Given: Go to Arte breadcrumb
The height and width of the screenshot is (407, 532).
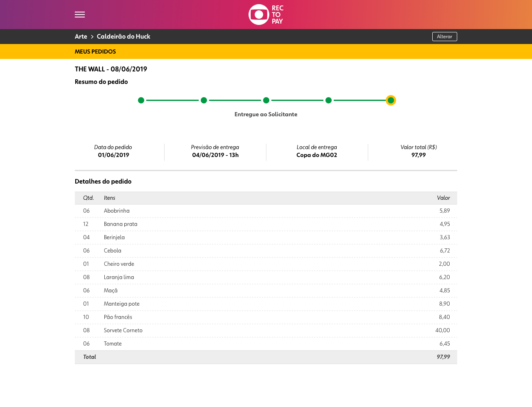Looking at the screenshot, I should coord(81,37).
